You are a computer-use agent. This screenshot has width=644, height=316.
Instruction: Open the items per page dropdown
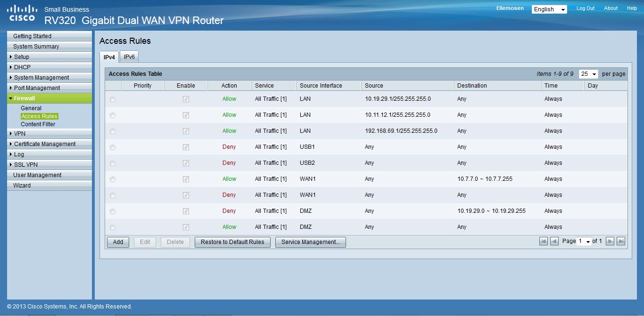[588, 74]
